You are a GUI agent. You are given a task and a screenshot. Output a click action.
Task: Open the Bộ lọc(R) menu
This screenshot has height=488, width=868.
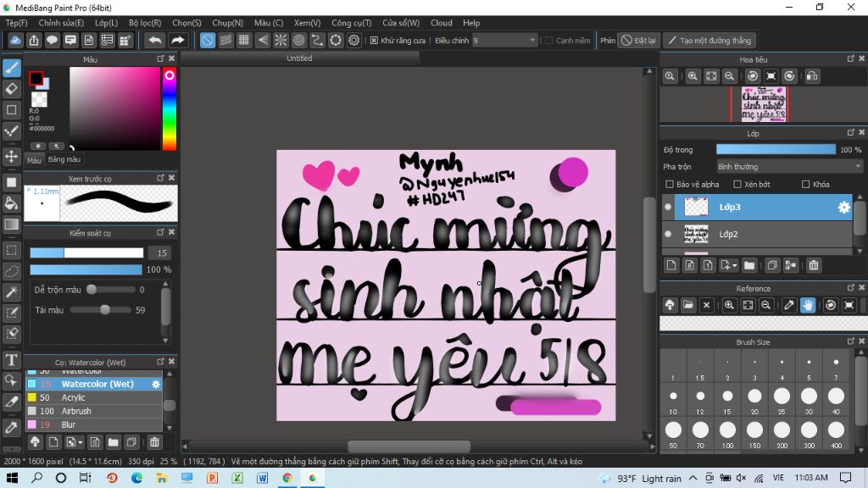pos(145,23)
